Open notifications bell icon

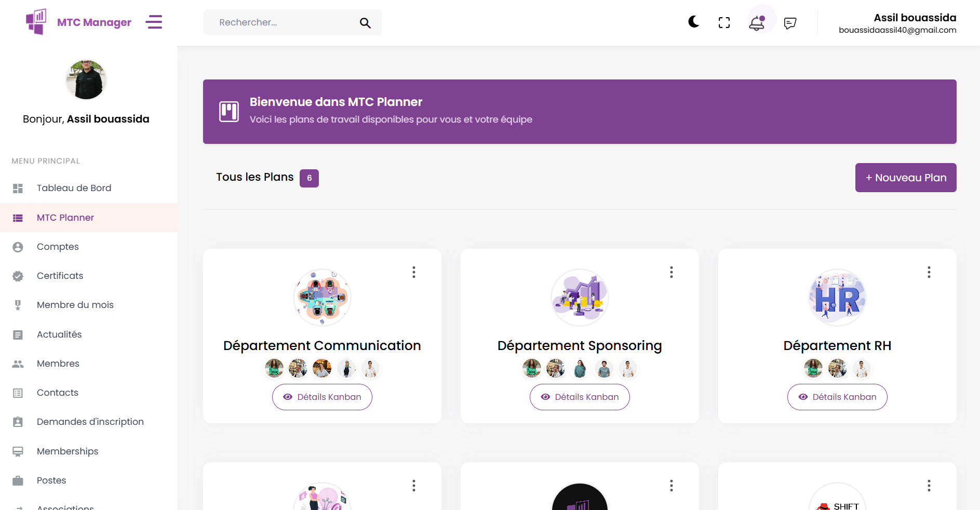pyautogui.click(x=757, y=22)
